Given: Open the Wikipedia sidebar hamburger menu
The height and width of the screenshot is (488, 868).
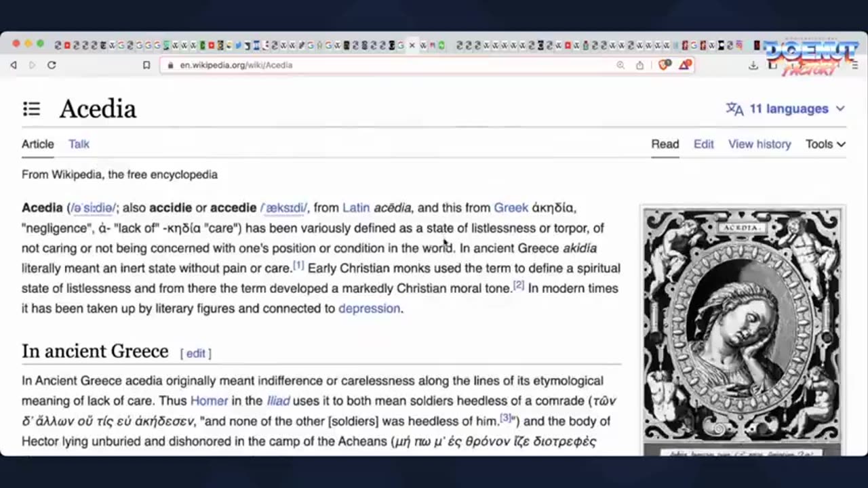Looking at the screenshot, I should click(x=31, y=108).
